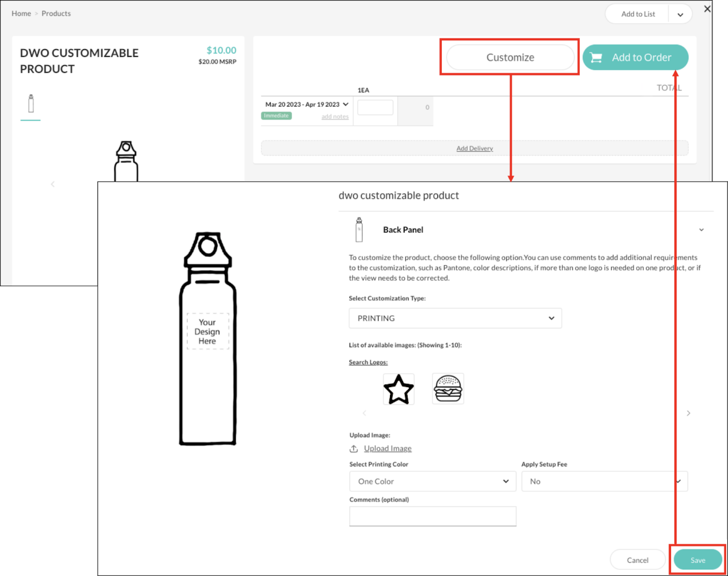The height and width of the screenshot is (576, 728).
Task: Click the Upload Image link
Action: [388, 449]
